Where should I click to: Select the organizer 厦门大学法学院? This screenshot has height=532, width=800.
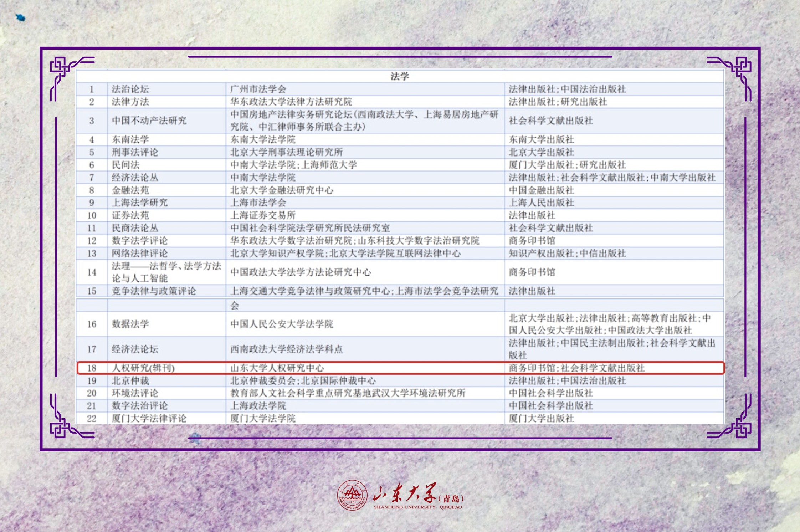[x=263, y=418]
